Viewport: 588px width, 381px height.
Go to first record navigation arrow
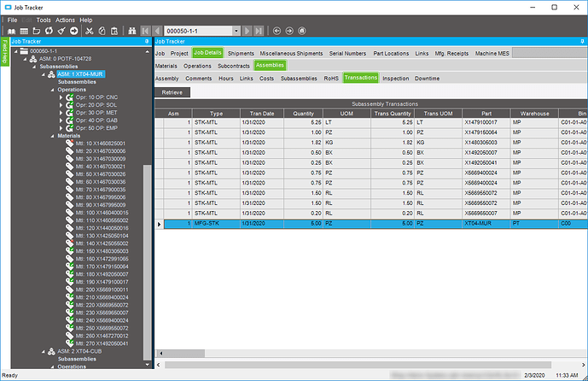coord(145,31)
